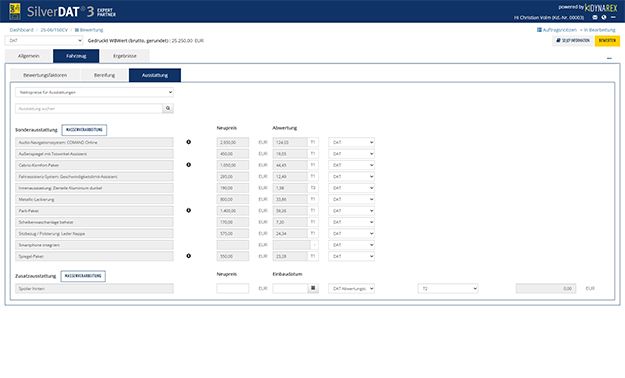The height and width of the screenshot is (378, 625).
Task: Click the Spoiler hinten equipment field
Action: coord(94,288)
